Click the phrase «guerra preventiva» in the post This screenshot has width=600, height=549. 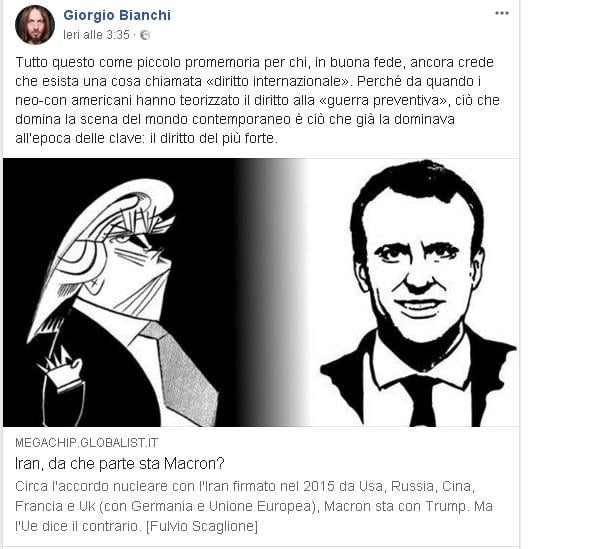point(382,100)
